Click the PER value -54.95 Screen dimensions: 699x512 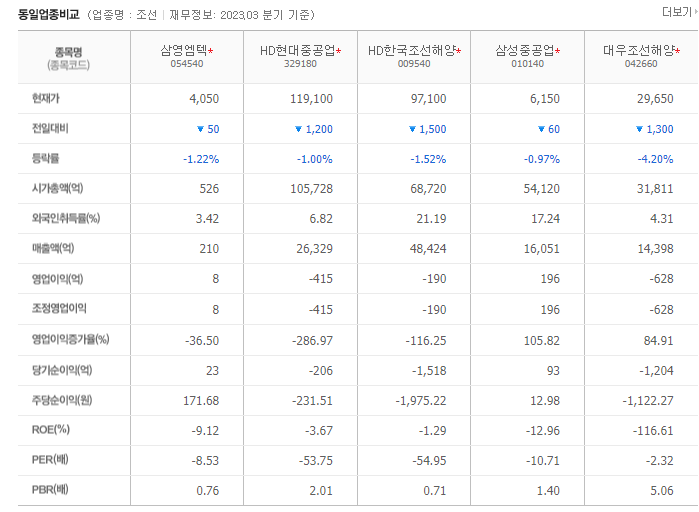pyautogui.click(x=429, y=461)
